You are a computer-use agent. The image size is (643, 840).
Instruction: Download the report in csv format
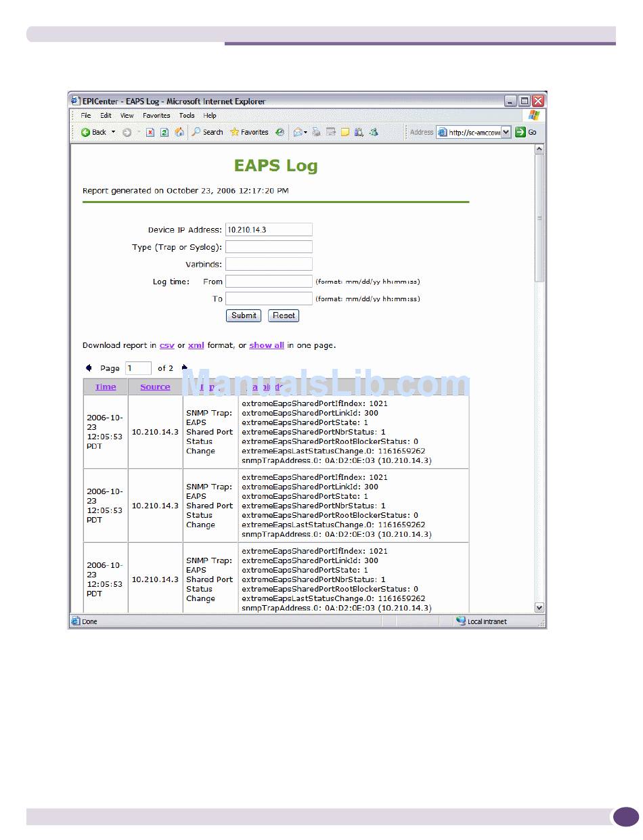pyautogui.click(x=167, y=345)
